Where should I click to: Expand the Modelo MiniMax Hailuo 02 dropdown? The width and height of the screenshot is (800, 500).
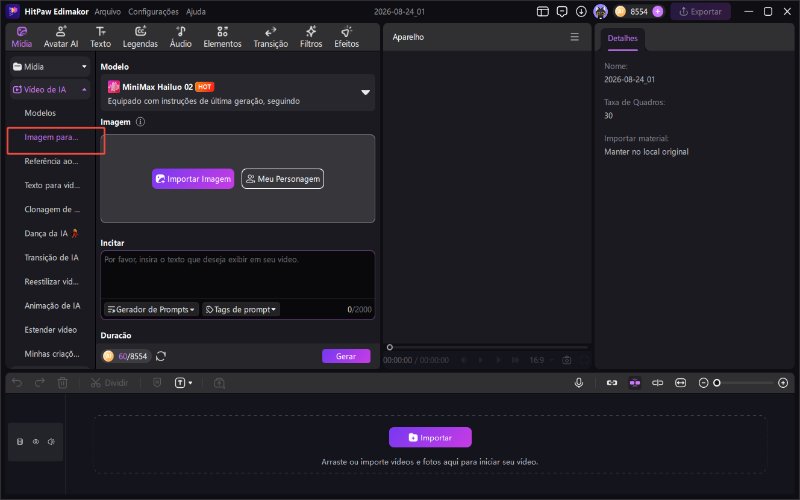(x=365, y=92)
